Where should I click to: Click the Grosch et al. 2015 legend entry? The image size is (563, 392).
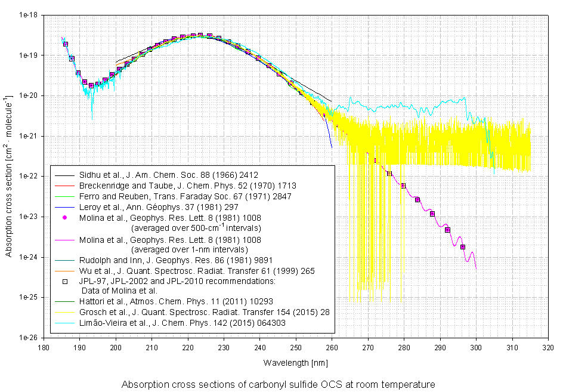[204, 313]
